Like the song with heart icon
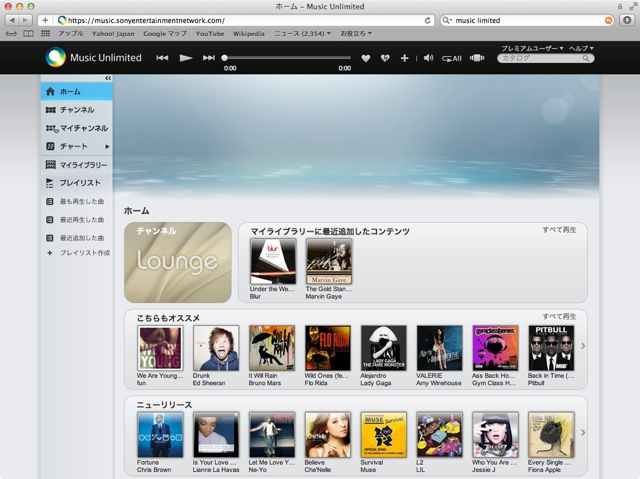This screenshot has width=640, height=479. click(x=366, y=58)
